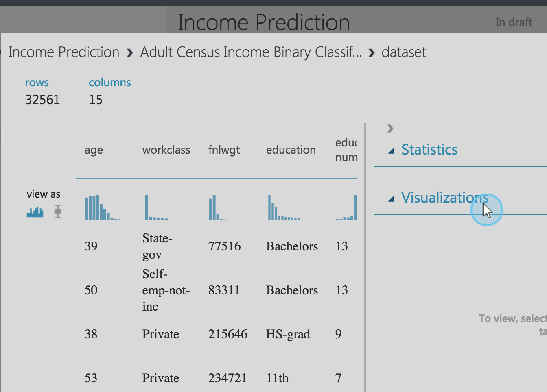Viewport: 547px width, 392px height.
Task: Select the fnlwgt column header
Action: [x=224, y=150]
